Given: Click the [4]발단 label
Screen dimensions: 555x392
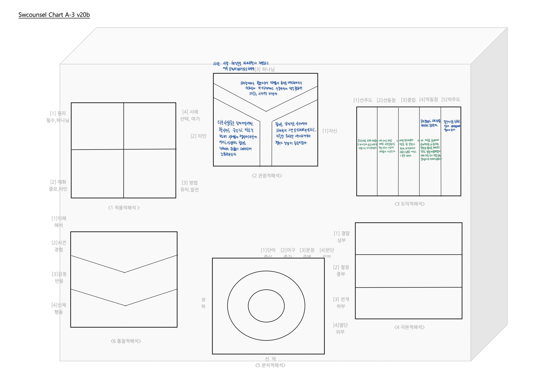Looking at the screenshot, I should pos(340,325).
